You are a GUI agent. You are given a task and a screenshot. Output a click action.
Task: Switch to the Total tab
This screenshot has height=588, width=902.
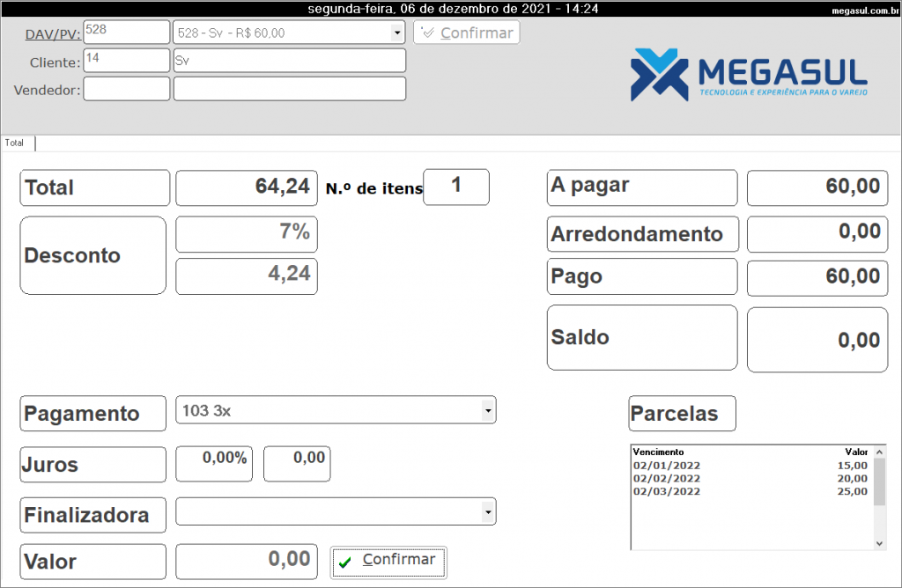pyautogui.click(x=16, y=143)
